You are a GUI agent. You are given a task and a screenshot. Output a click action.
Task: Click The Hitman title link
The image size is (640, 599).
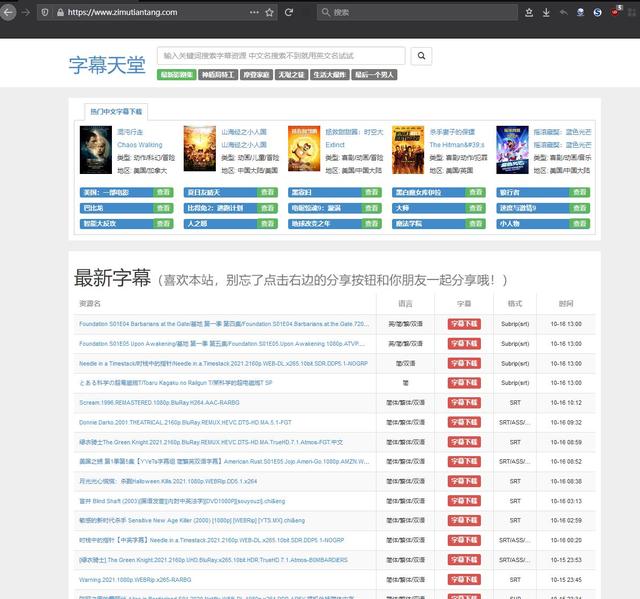(457, 145)
